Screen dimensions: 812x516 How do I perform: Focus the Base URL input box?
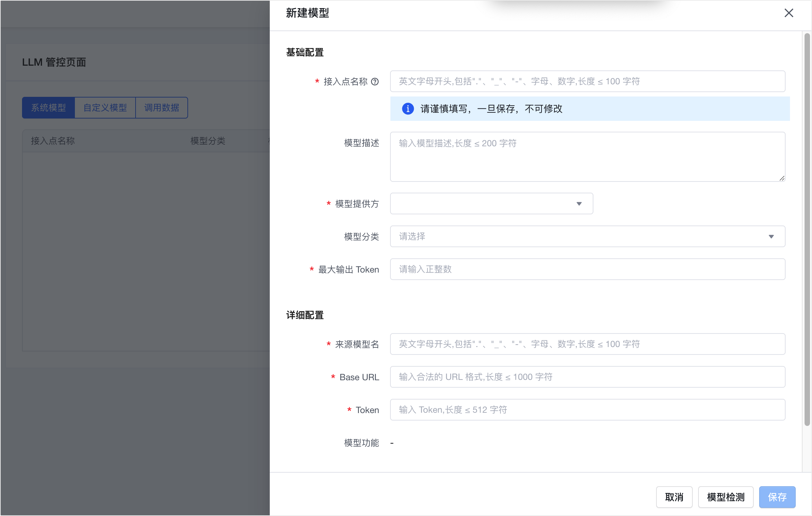pos(587,377)
